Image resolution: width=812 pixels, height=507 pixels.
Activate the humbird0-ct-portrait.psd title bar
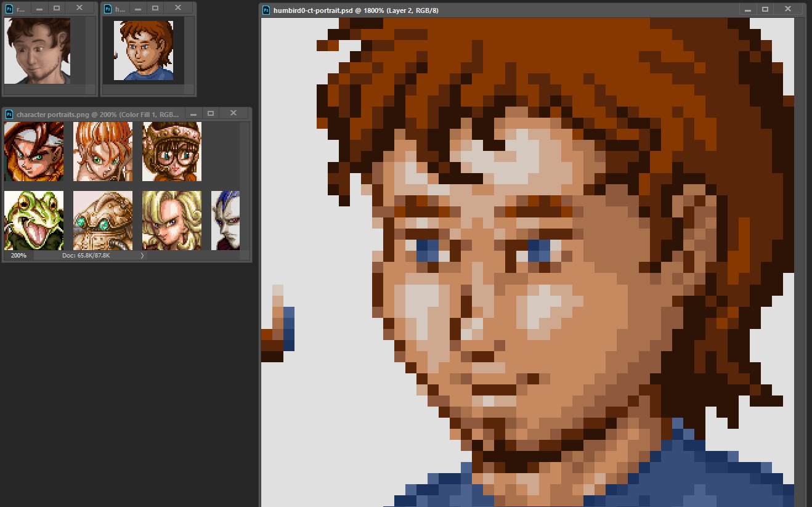(493, 10)
